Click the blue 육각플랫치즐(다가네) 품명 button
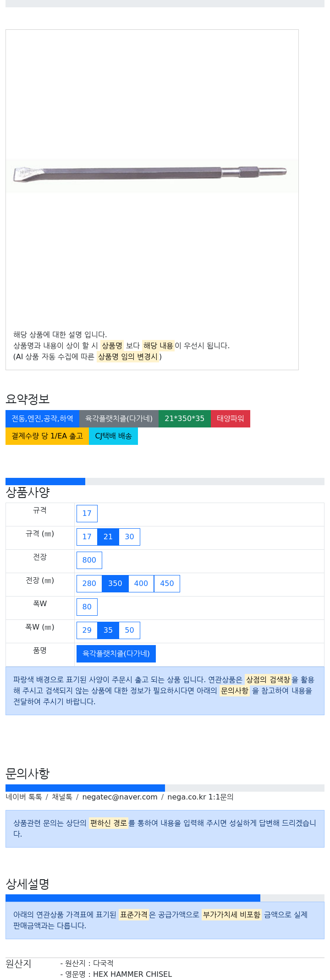 point(116,654)
